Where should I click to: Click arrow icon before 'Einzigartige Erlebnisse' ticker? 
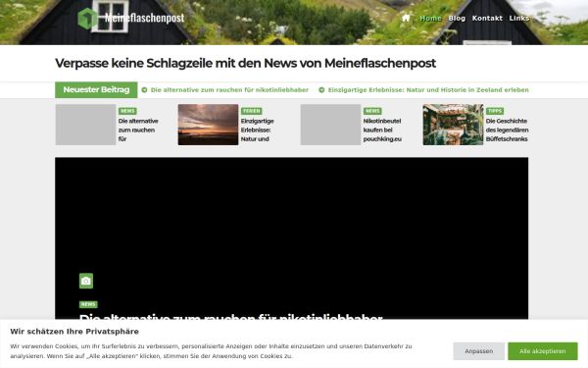[321, 89]
